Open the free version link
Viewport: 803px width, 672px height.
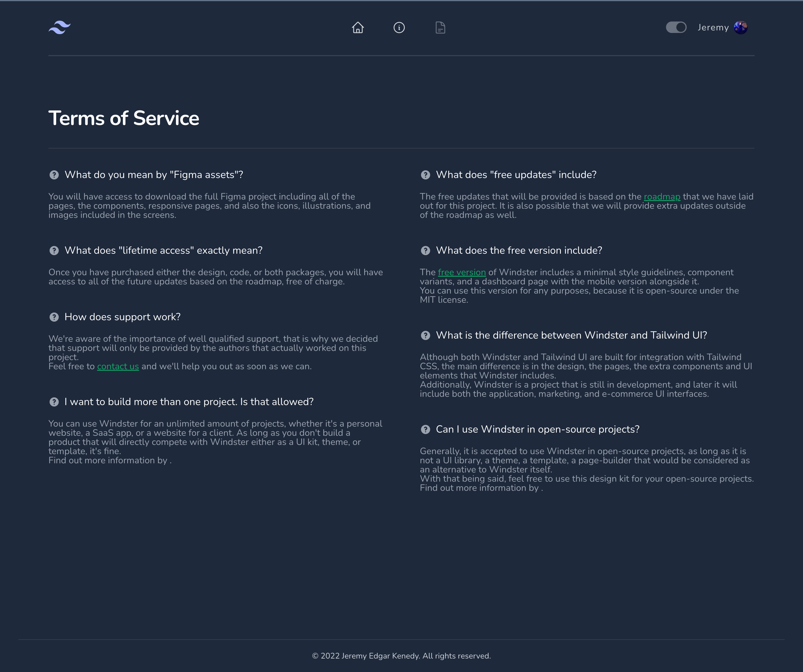[461, 272]
